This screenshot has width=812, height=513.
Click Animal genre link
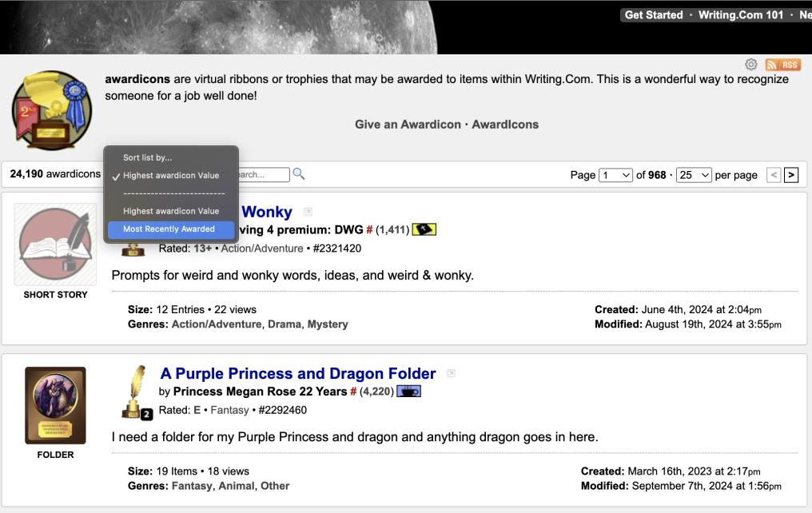point(236,486)
